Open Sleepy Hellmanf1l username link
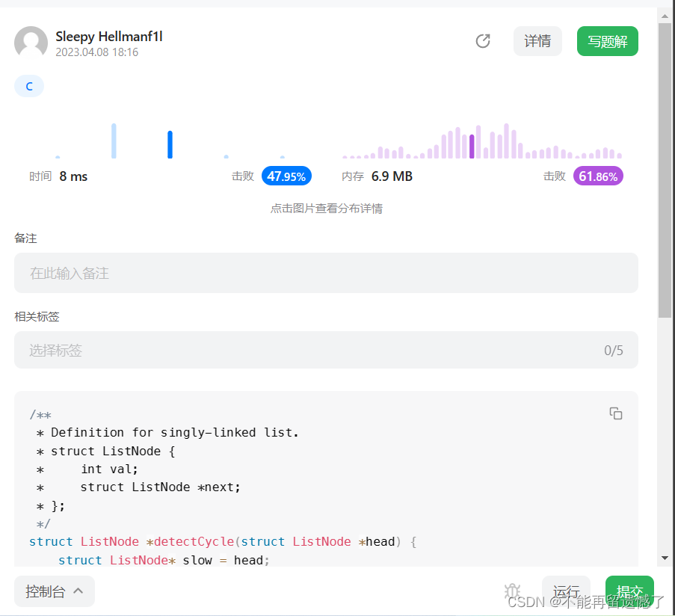Screen dimensions: 675x616 [109, 37]
